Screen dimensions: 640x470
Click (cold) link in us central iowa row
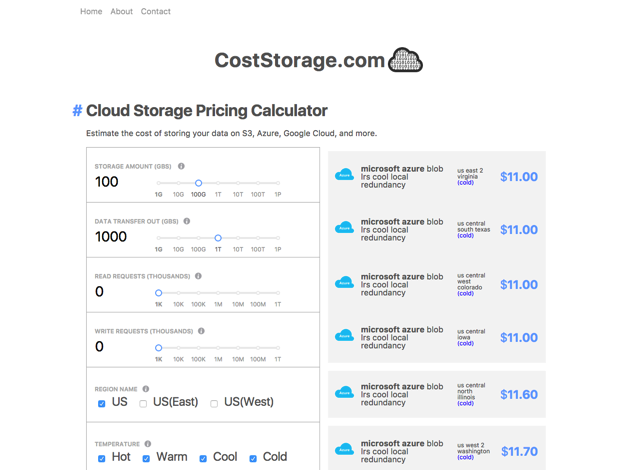tap(465, 344)
